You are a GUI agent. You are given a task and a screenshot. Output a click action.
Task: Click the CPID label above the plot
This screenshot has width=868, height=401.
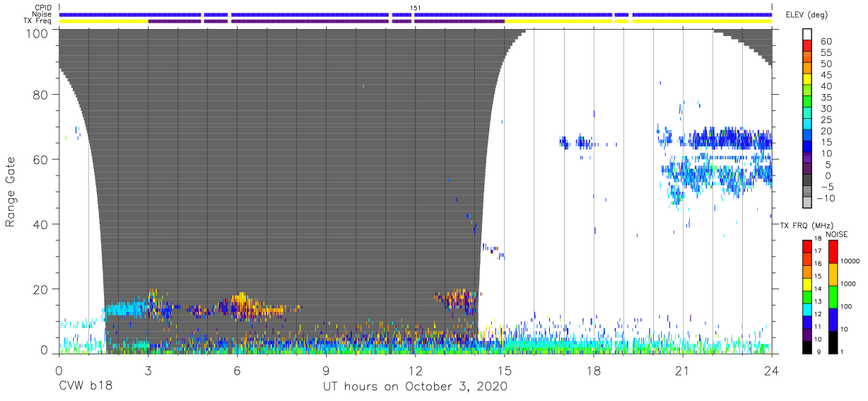click(x=42, y=8)
